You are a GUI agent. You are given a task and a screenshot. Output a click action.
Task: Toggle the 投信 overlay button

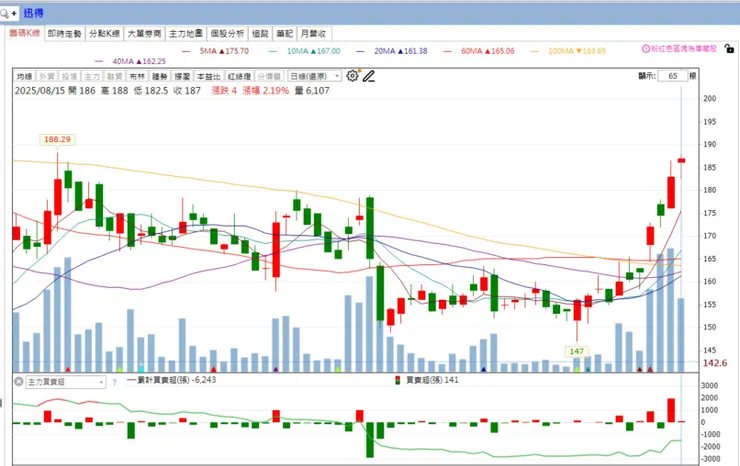69,76
